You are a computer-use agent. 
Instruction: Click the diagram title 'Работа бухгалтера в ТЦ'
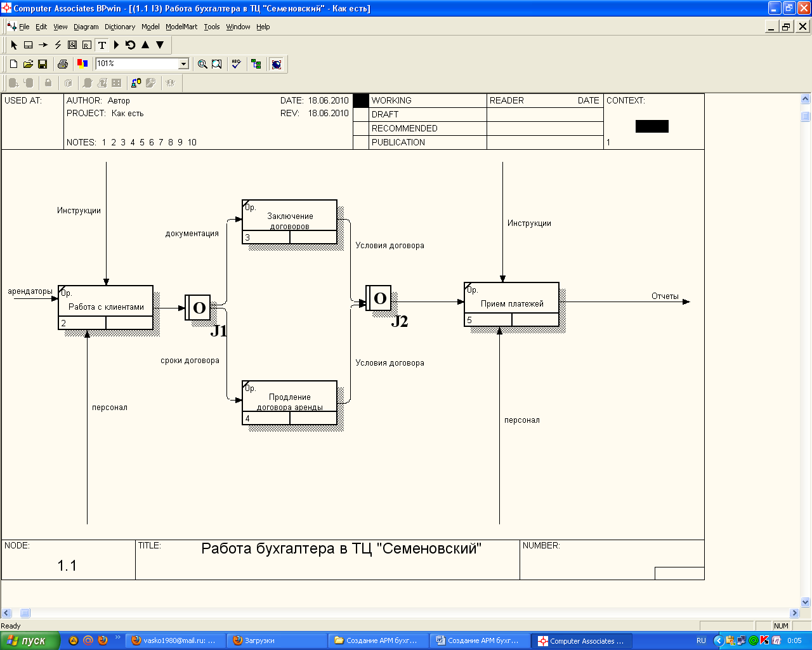(341, 548)
